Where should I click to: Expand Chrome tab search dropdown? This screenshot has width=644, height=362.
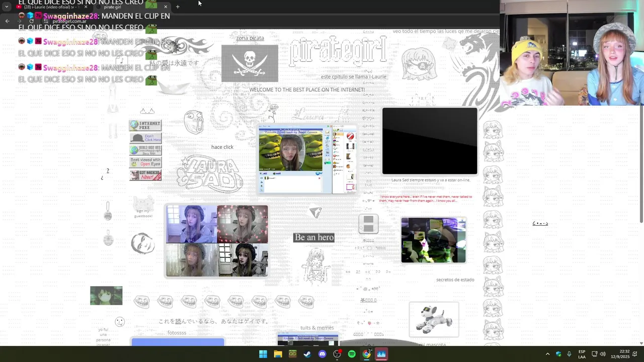[7, 7]
